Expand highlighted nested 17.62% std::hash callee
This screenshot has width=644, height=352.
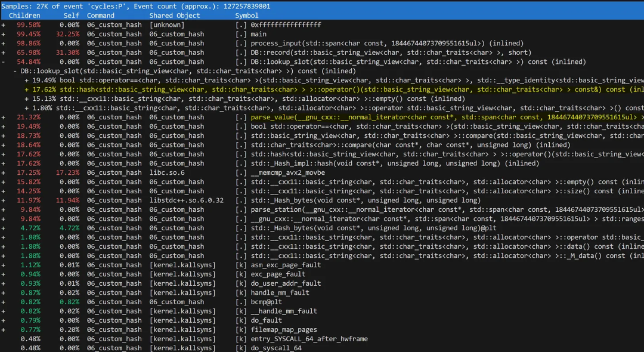coord(27,89)
